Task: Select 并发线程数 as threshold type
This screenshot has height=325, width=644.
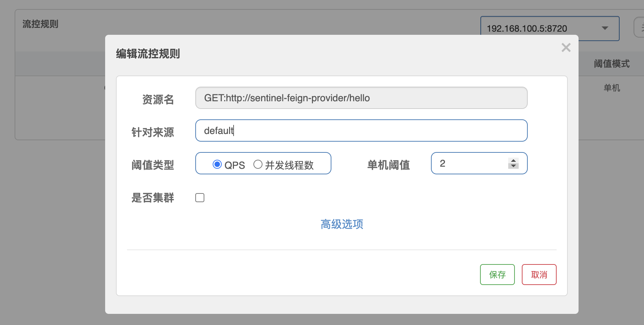Action: (x=258, y=164)
